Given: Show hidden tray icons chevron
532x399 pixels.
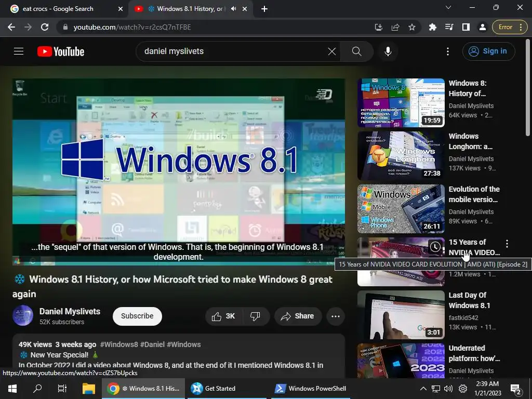Looking at the screenshot, I should click(x=423, y=389).
